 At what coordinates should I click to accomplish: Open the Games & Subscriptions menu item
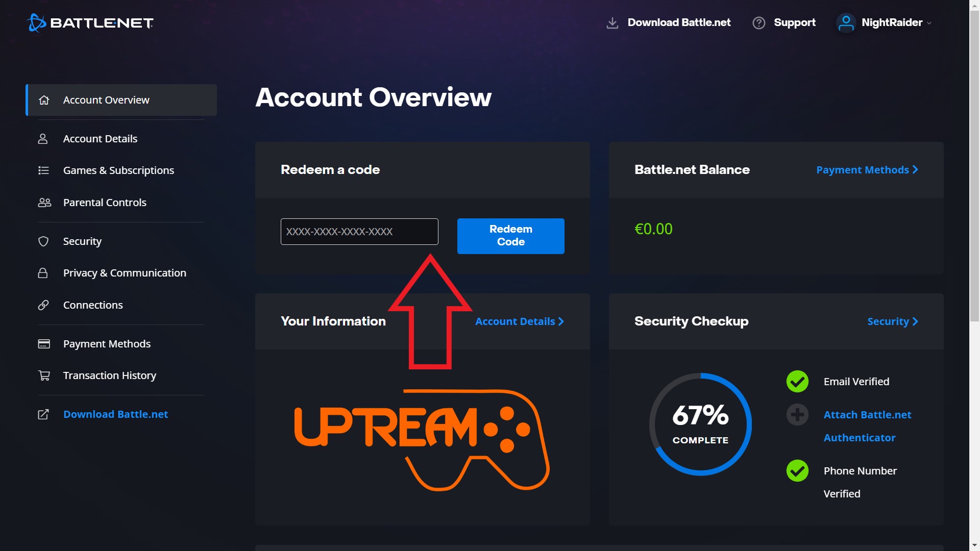pos(119,170)
